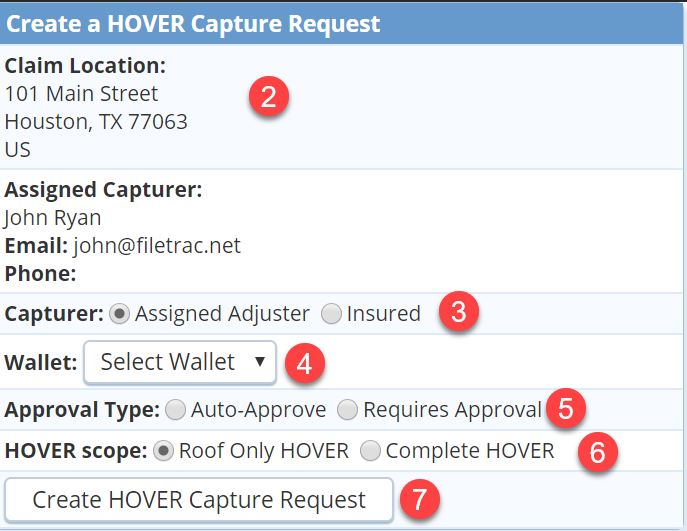Click the US country line
This screenshot has height=531, width=687.
18,149
